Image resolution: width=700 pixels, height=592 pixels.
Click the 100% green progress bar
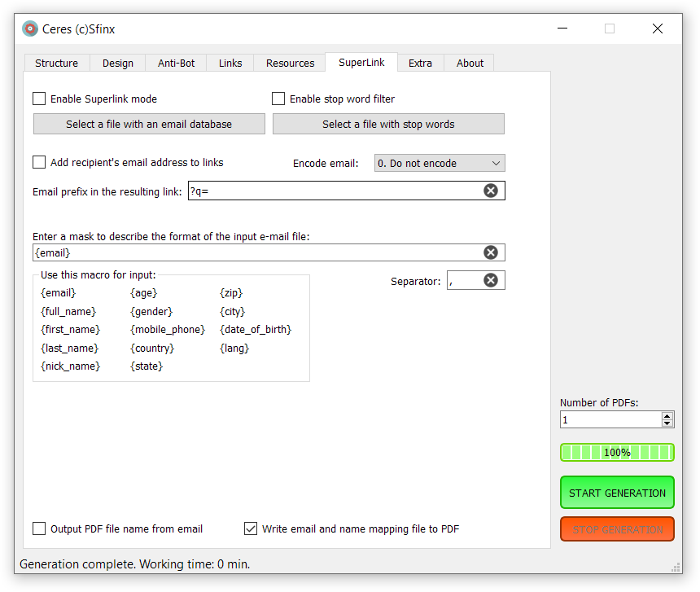coord(617,452)
